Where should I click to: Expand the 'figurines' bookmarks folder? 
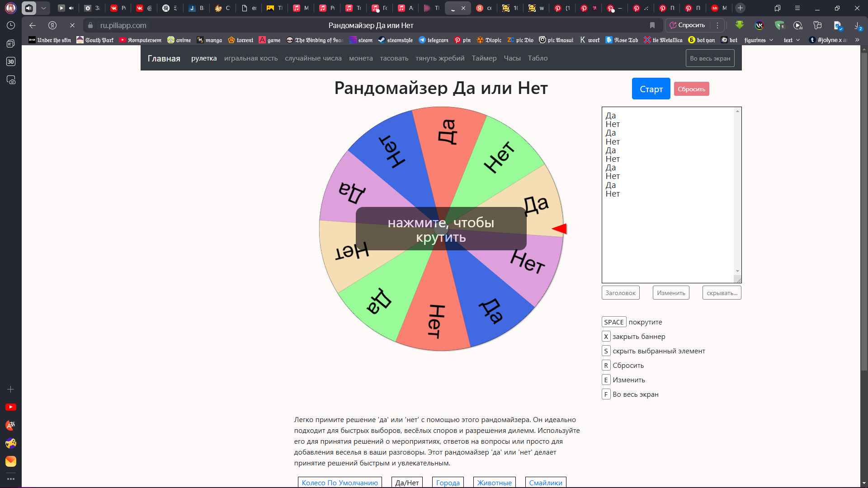[759, 40]
